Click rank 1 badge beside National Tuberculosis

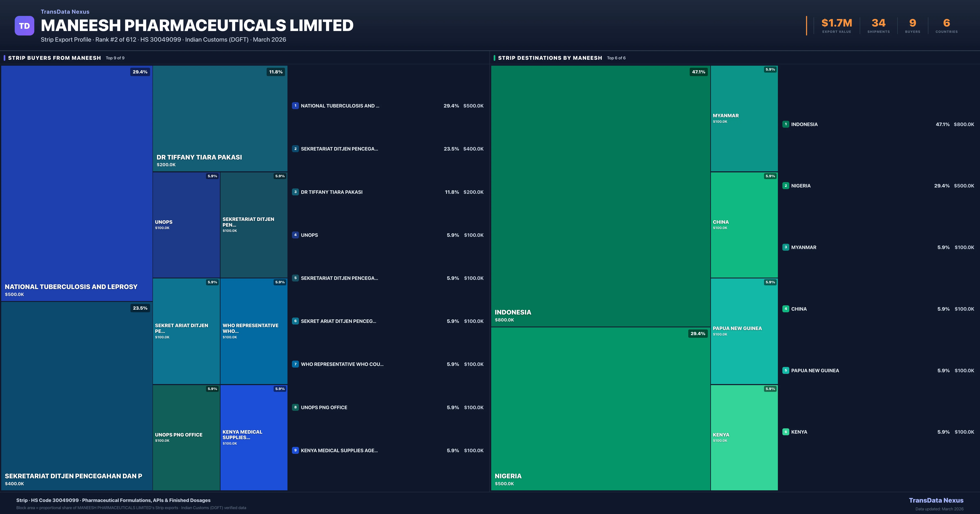tap(295, 106)
